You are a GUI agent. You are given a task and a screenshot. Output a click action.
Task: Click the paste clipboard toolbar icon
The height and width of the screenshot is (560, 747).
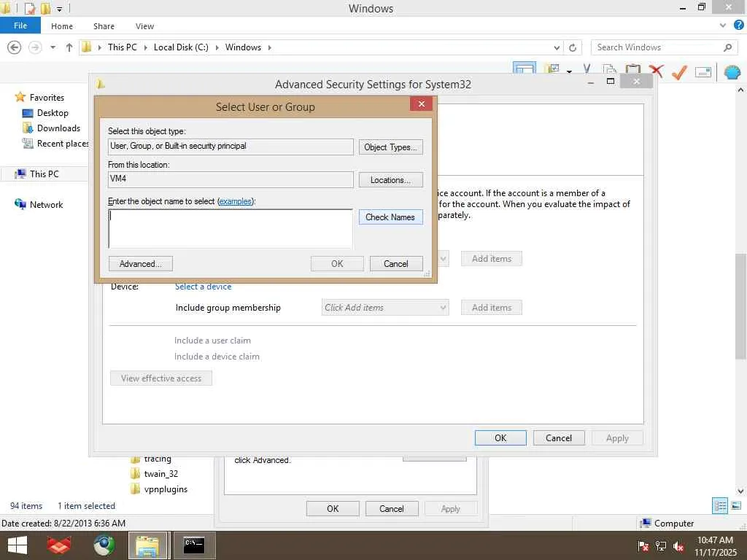click(632, 68)
